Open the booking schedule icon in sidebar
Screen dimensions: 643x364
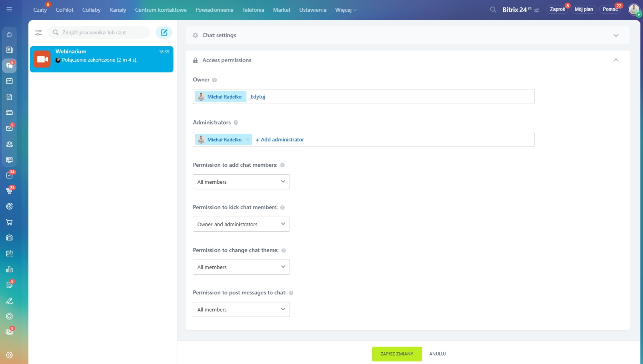pyautogui.click(x=9, y=254)
